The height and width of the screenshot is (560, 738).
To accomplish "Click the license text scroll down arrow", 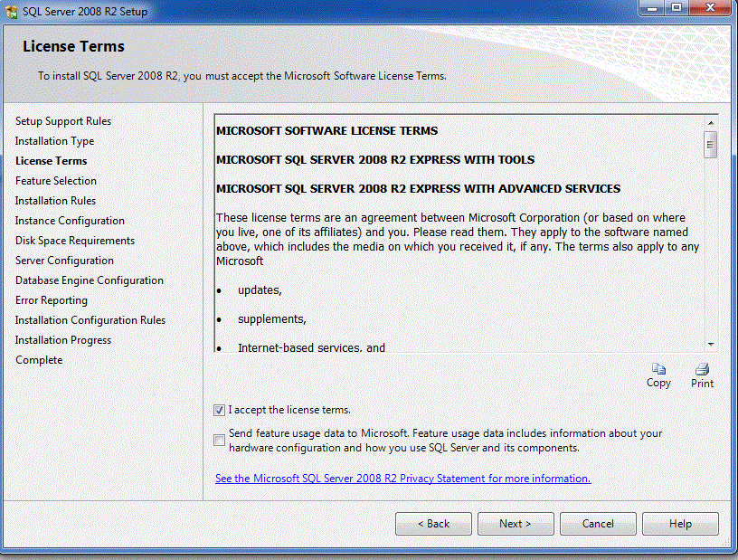I will pyautogui.click(x=711, y=345).
